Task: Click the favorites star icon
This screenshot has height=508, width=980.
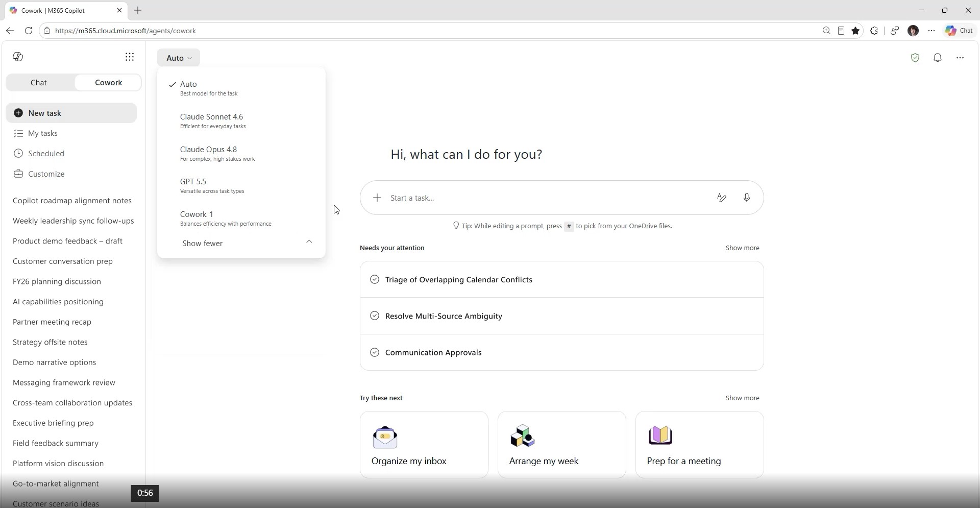Action: pos(856,31)
